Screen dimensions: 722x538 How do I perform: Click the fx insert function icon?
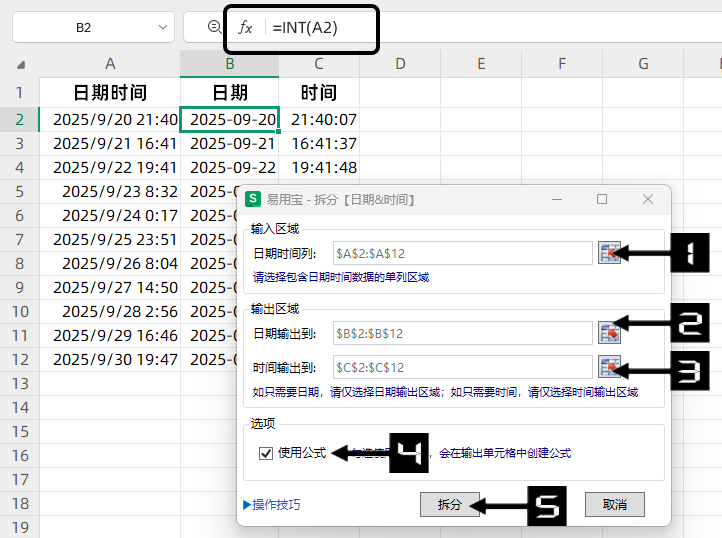coord(245,28)
